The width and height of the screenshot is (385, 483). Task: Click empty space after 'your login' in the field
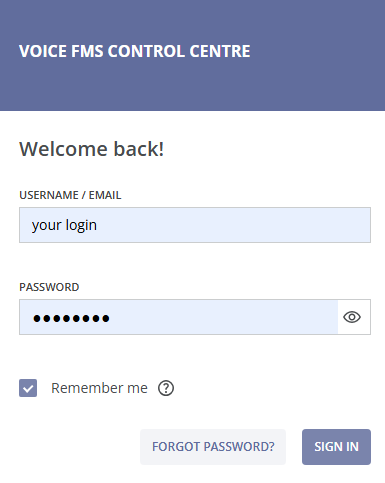(233, 225)
